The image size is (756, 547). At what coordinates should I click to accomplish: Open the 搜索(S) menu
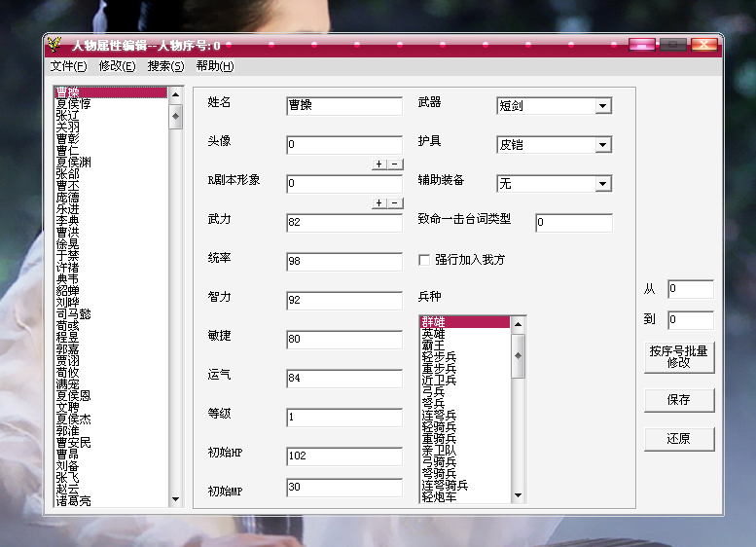click(165, 66)
